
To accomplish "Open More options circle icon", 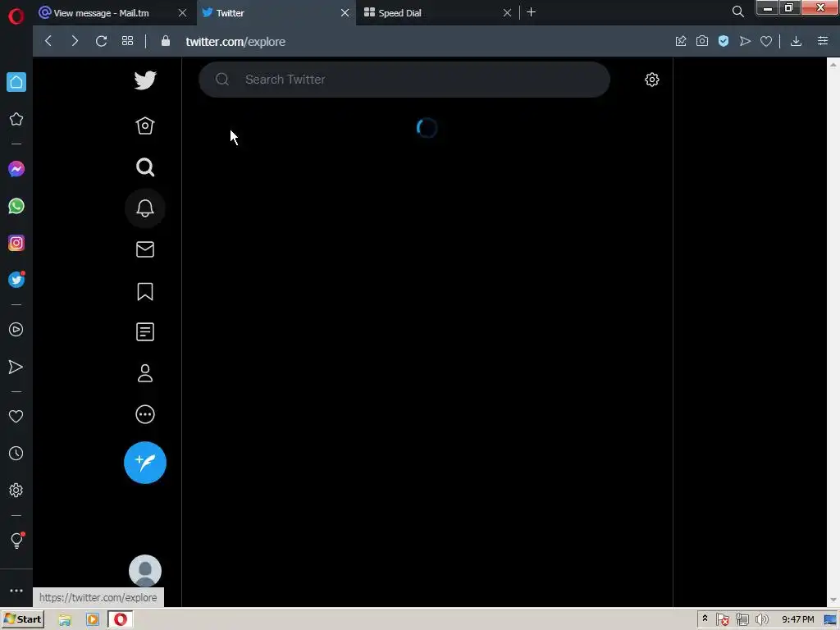I will click(x=145, y=414).
